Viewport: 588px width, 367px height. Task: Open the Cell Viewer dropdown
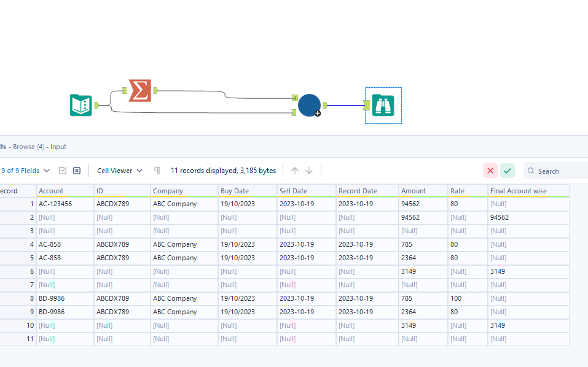click(114, 170)
